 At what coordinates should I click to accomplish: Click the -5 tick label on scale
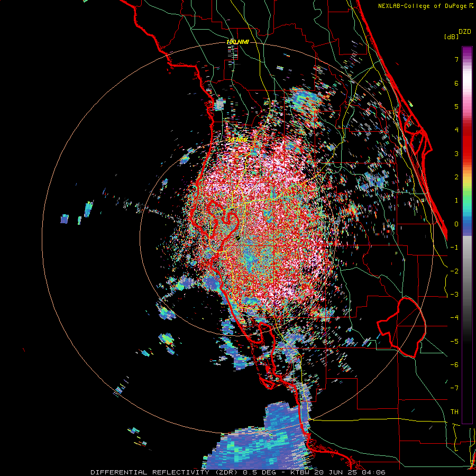pyautogui.click(x=454, y=342)
